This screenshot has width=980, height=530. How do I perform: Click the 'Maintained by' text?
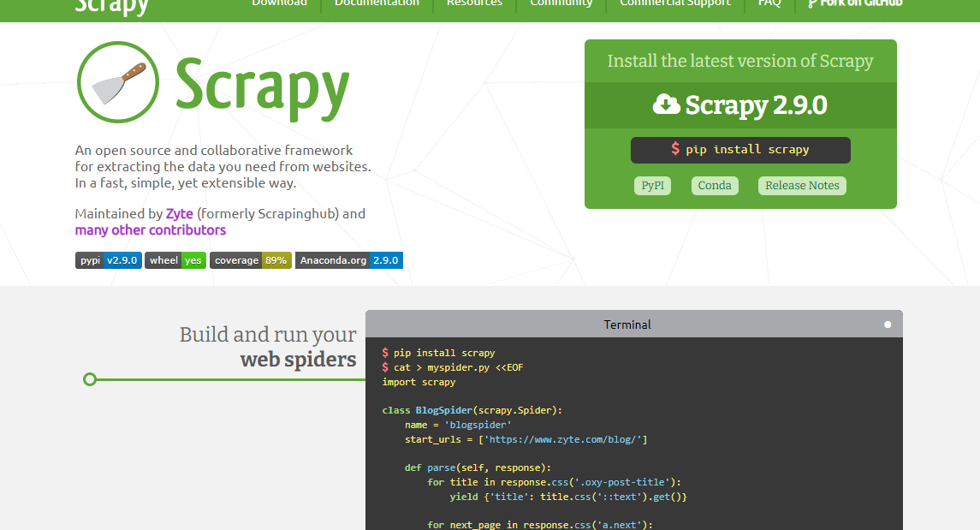119,214
